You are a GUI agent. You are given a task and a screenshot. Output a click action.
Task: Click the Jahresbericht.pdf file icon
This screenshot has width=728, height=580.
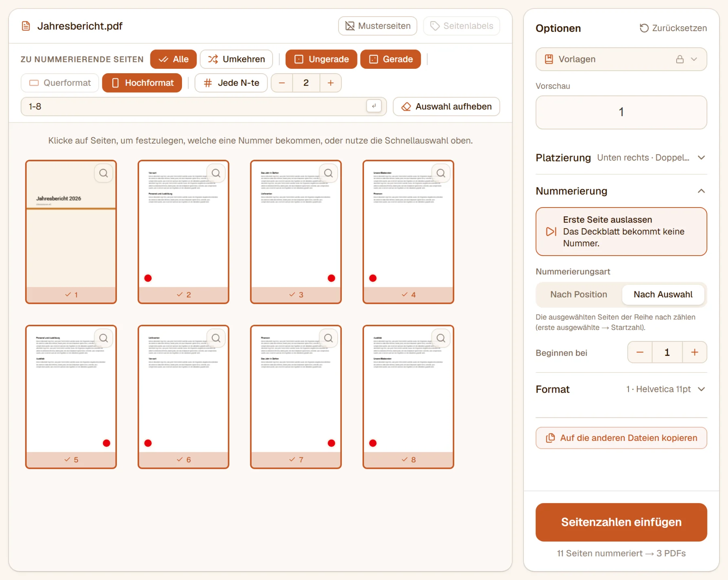pos(26,26)
